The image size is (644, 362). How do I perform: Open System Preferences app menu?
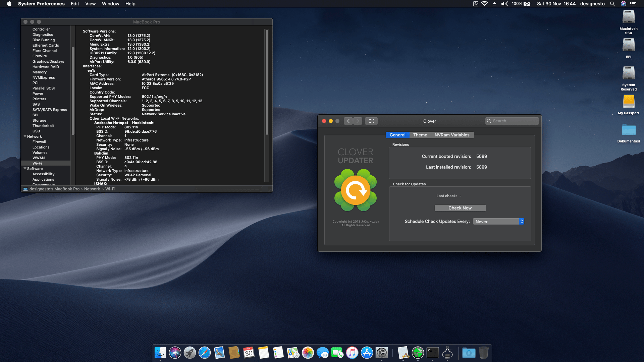pyautogui.click(x=41, y=4)
